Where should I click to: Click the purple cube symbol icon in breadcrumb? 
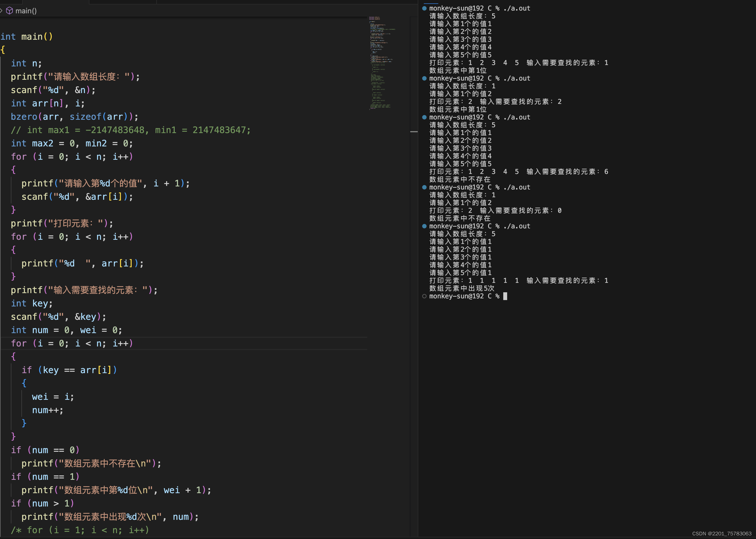click(10, 11)
